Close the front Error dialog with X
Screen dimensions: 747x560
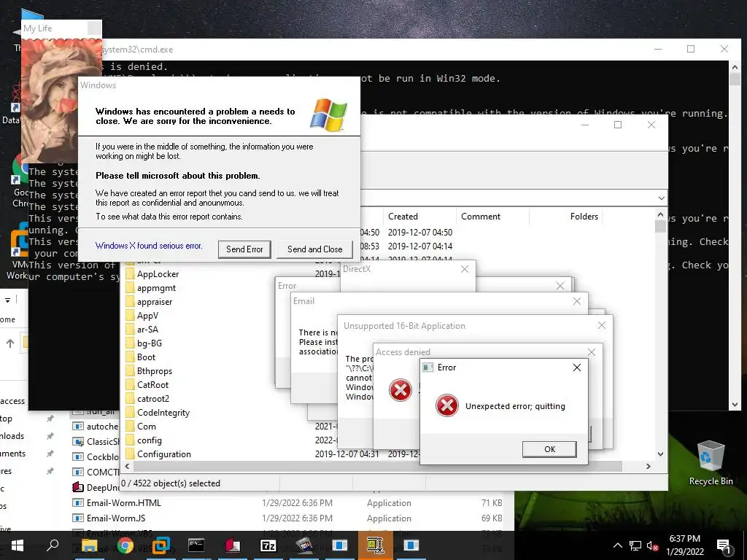577,367
